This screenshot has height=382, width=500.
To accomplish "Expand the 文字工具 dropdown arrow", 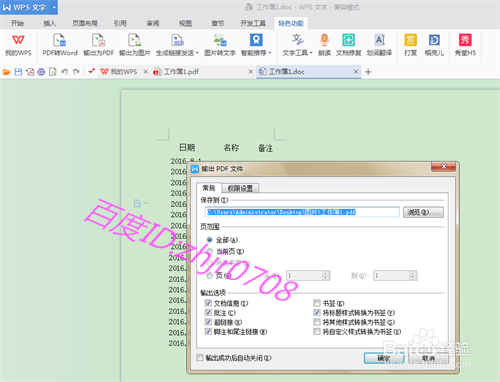I will 311,53.
